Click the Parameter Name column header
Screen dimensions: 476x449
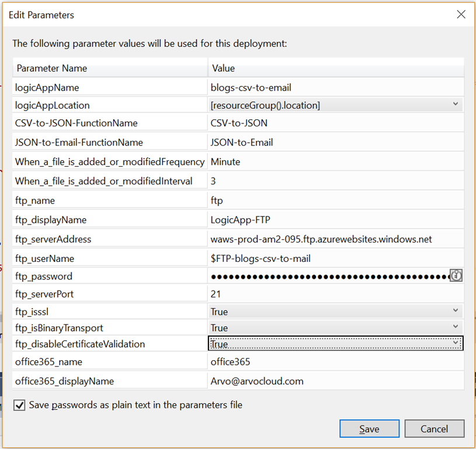(x=110, y=68)
